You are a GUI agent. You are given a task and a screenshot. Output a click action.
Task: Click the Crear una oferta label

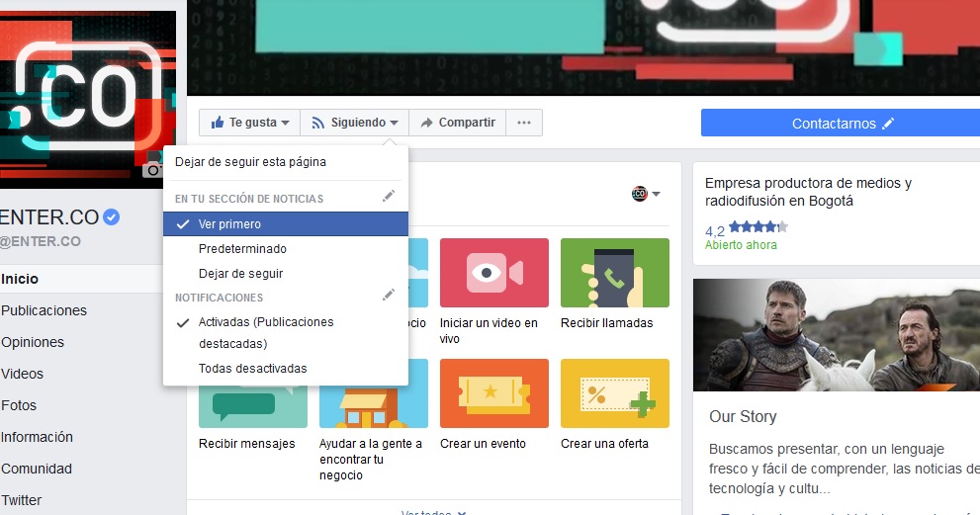[604, 443]
